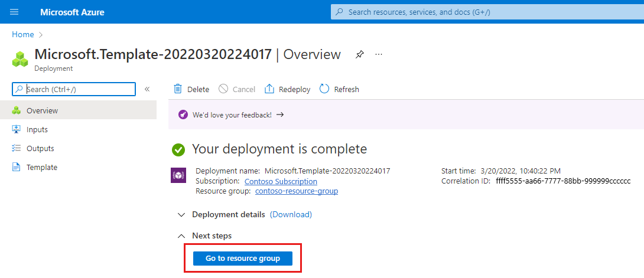644x278 pixels.
Task: Click the Delete trash icon
Action: [178, 89]
